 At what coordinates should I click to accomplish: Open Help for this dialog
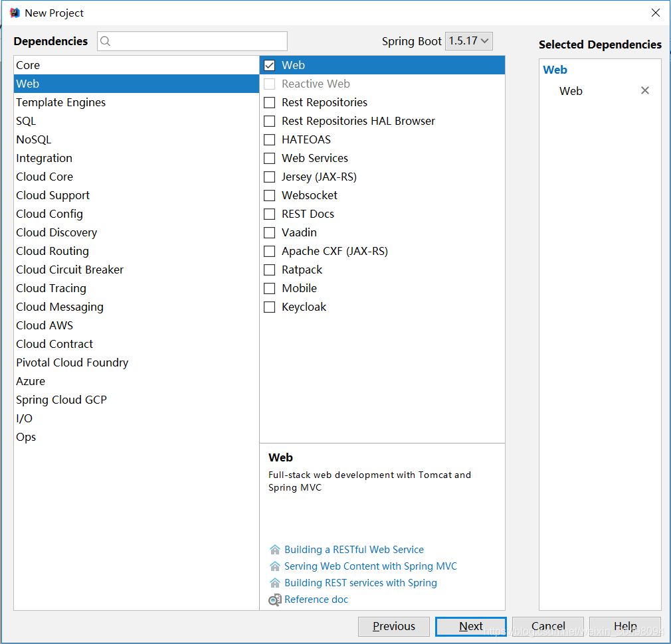[x=625, y=626]
